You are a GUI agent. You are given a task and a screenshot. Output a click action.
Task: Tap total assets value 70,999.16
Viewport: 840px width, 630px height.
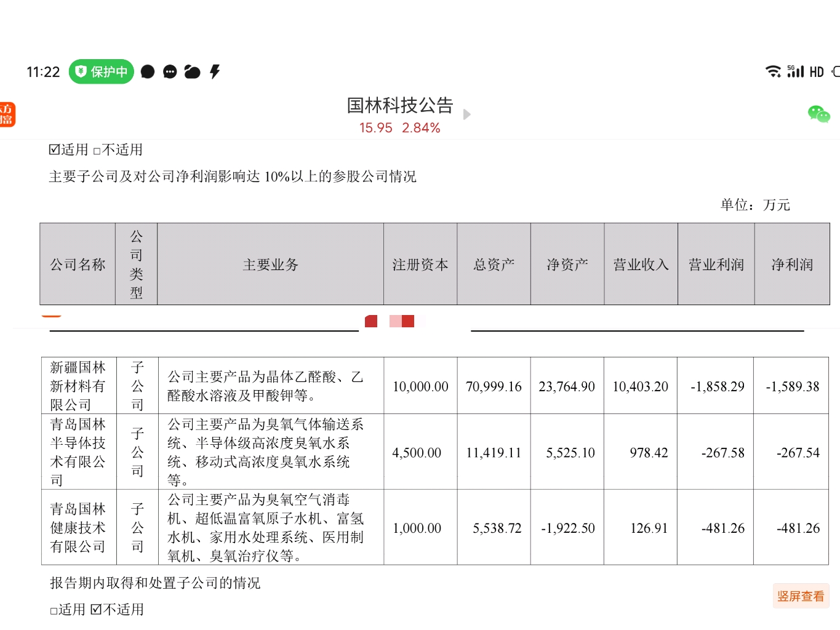pyautogui.click(x=494, y=386)
